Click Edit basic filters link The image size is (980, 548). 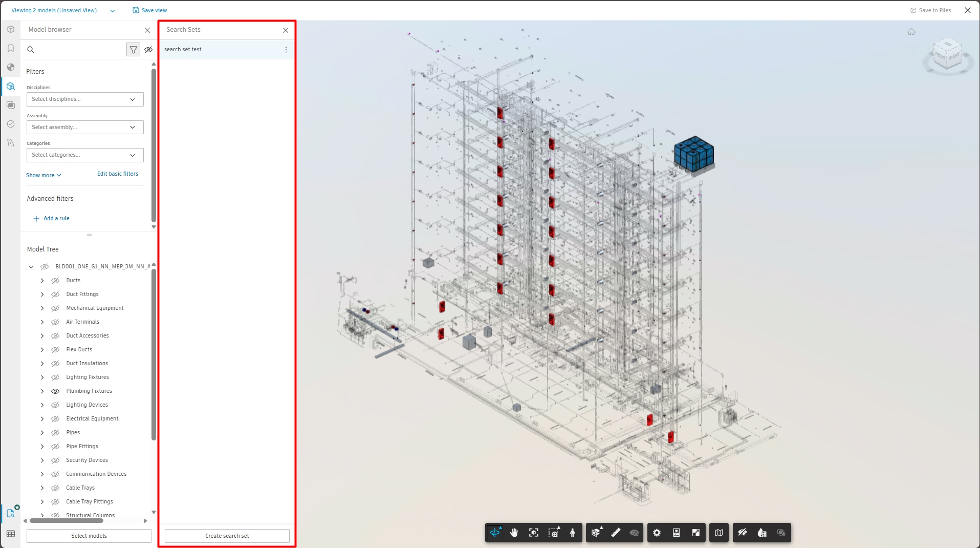click(118, 174)
